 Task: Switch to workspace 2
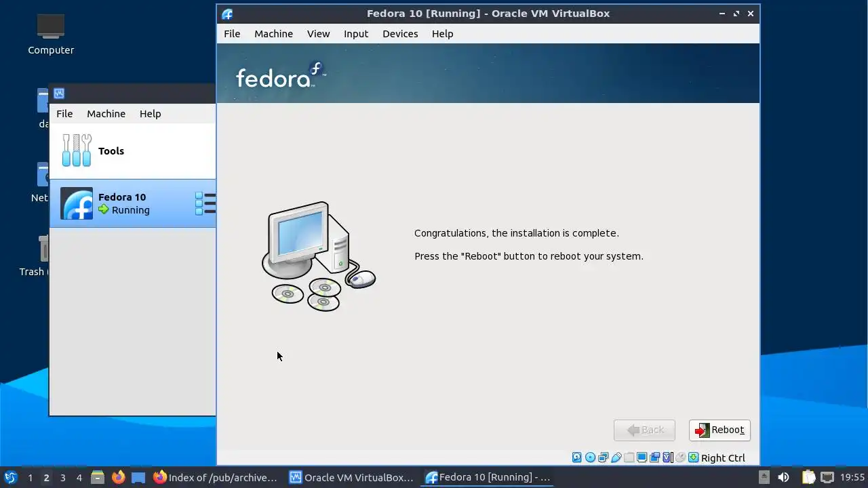point(46,478)
